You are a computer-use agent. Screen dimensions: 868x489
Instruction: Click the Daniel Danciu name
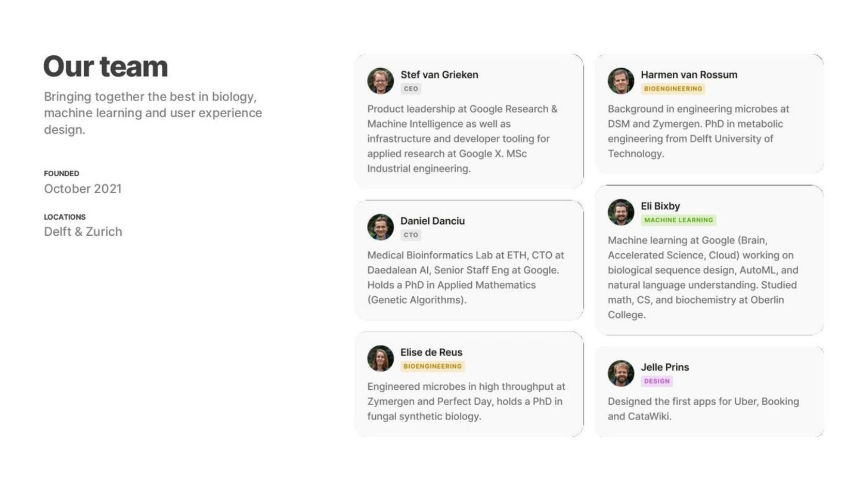click(x=432, y=221)
